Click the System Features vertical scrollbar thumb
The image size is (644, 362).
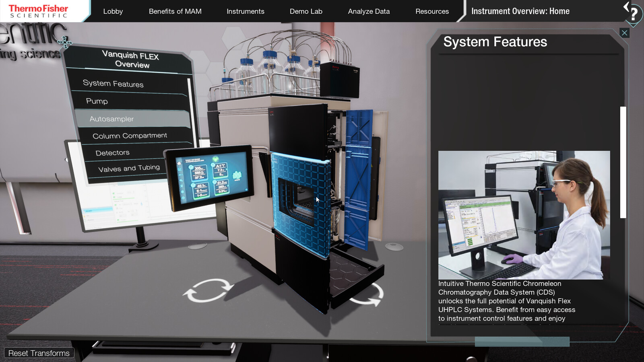(x=623, y=162)
